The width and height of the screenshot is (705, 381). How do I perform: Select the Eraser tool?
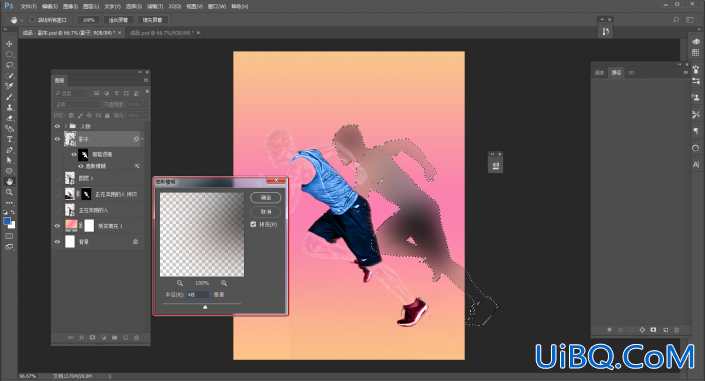tap(9, 118)
